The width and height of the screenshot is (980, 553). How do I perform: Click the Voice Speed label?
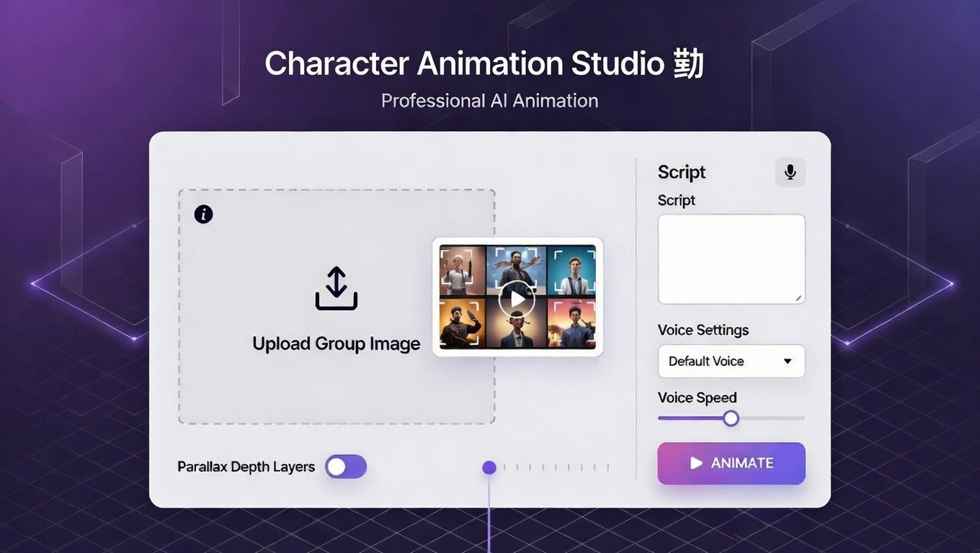[698, 397]
